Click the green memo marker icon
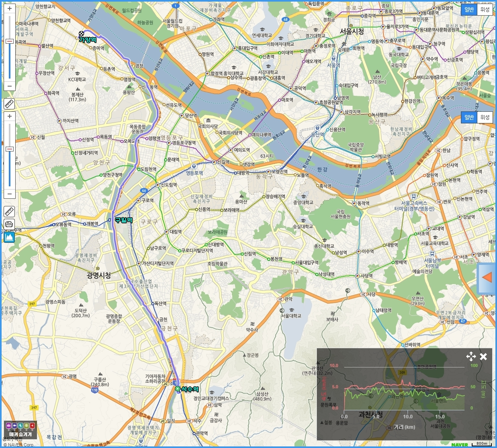497x448 pixels. pos(26,426)
